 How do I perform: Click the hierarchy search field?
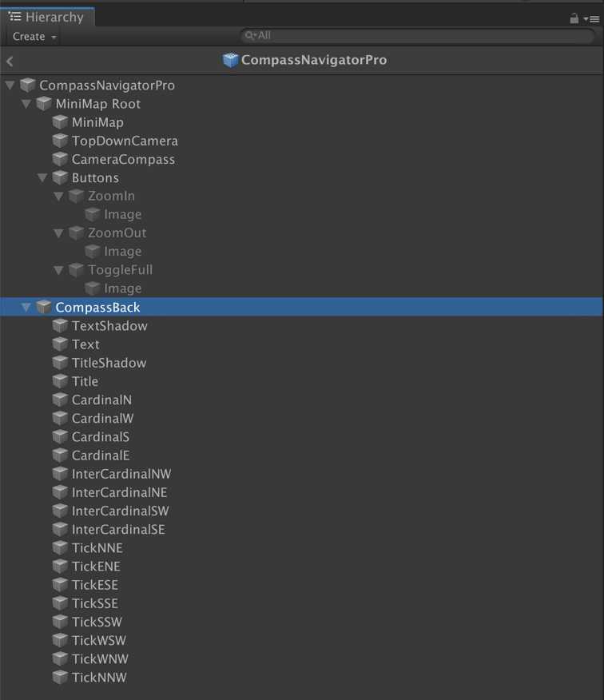tap(415, 36)
